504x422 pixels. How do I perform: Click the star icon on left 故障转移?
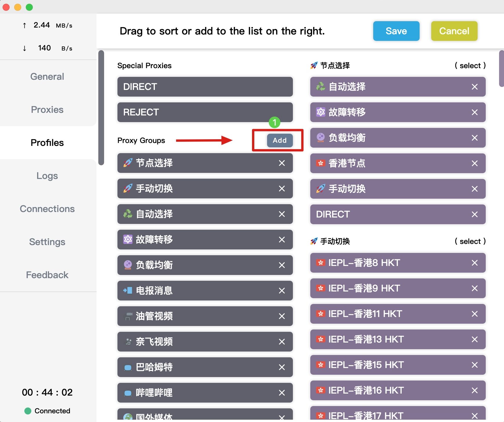[128, 240]
